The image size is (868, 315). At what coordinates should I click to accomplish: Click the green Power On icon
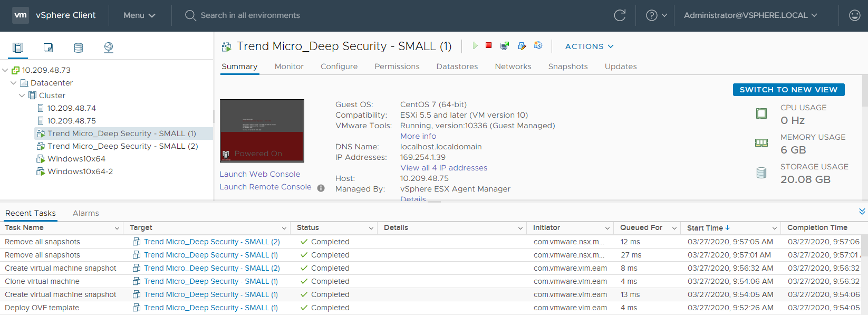click(475, 46)
